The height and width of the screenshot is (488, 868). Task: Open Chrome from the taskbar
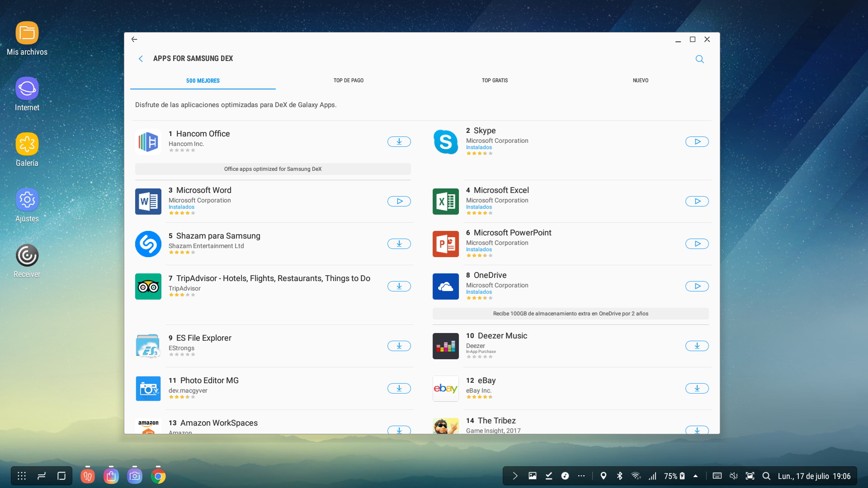pos(158,476)
